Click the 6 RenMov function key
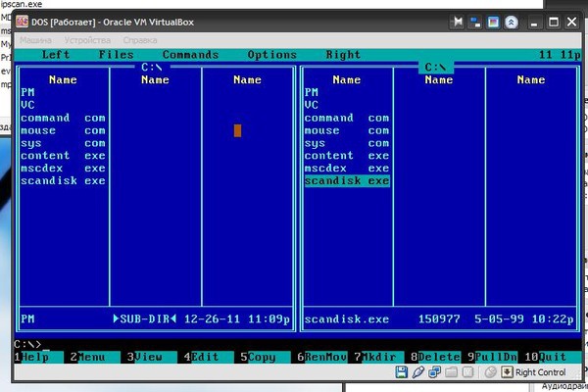Screen dimensions: 588x392 tap(322, 357)
